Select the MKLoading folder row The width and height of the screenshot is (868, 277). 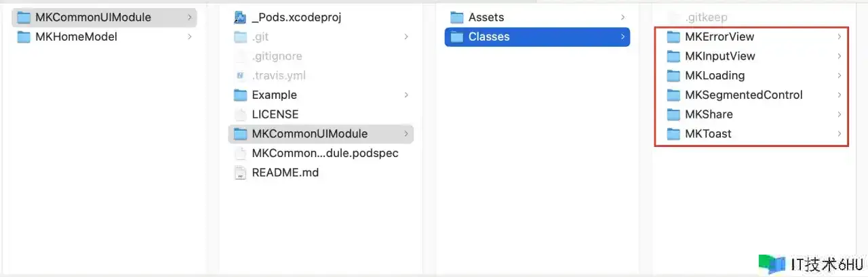(715, 76)
